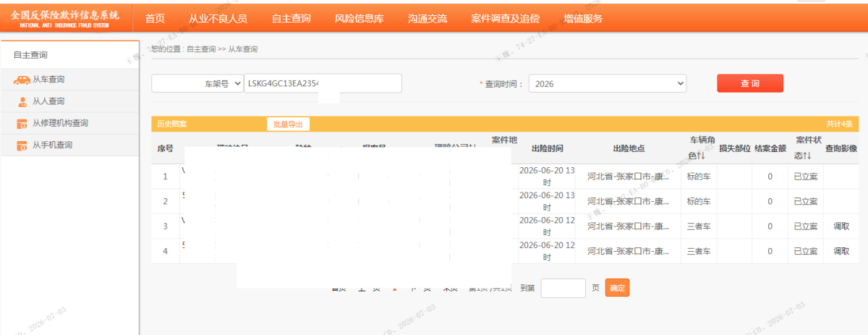This screenshot has height=335, width=868.
Task: Click 三者车 in row 4
Action: point(699,251)
